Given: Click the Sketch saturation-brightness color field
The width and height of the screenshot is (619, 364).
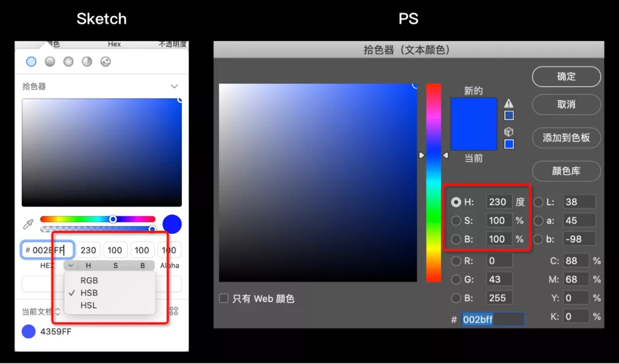Looking at the screenshot, I should (x=102, y=152).
